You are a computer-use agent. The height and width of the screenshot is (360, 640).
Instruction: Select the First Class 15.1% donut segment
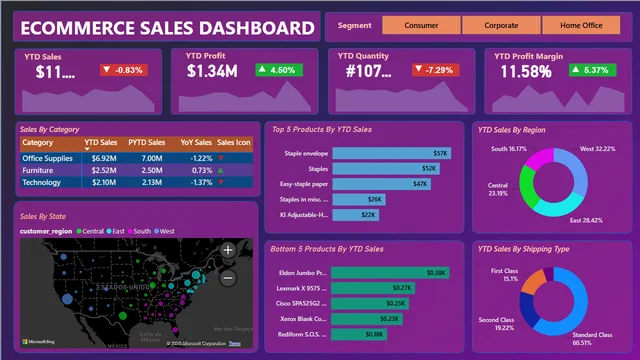[x=533, y=283]
